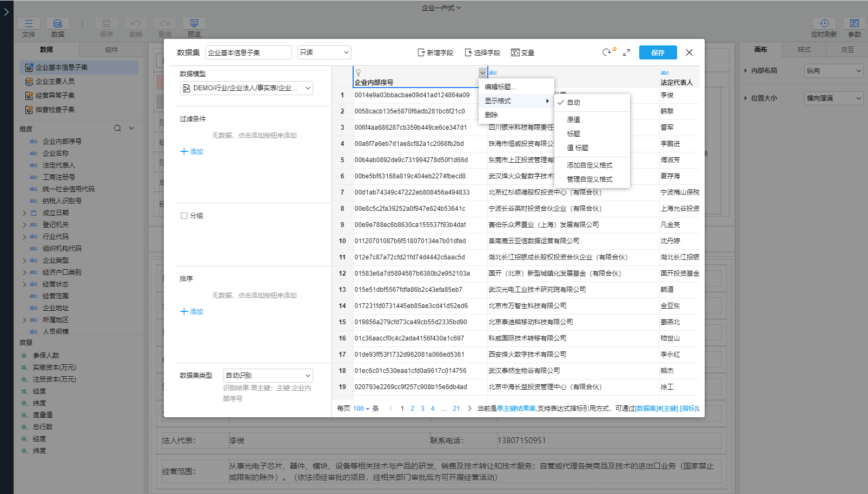Click the blue 保存 button
This screenshot has width=868, height=494.
click(658, 52)
